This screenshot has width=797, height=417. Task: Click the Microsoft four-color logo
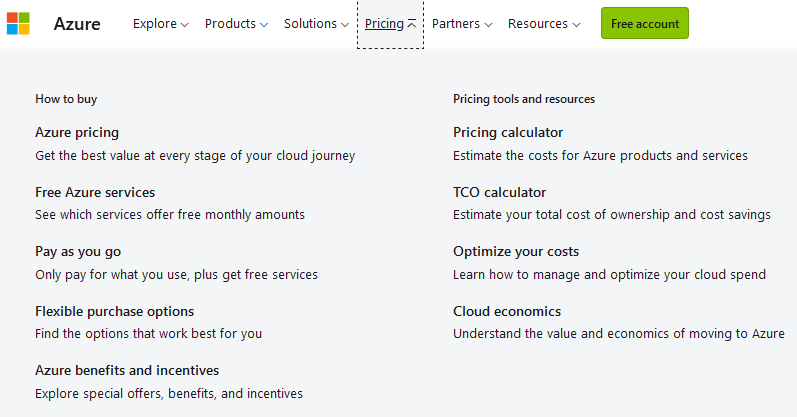point(18,23)
